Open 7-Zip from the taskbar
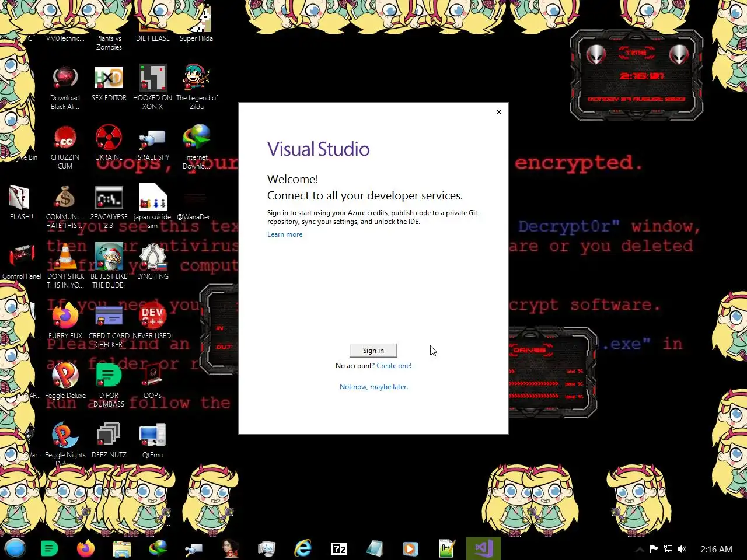The width and height of the screenshot is (747, 560). [339, 548]
